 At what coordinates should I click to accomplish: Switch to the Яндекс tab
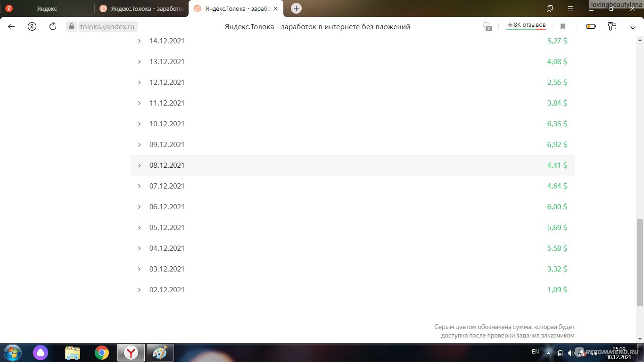(x=47, y=8)
